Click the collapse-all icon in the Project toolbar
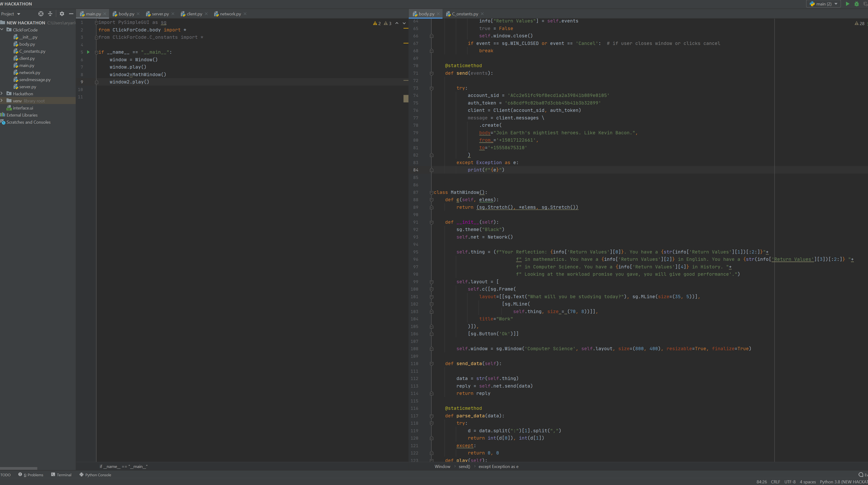 point(50,14)
